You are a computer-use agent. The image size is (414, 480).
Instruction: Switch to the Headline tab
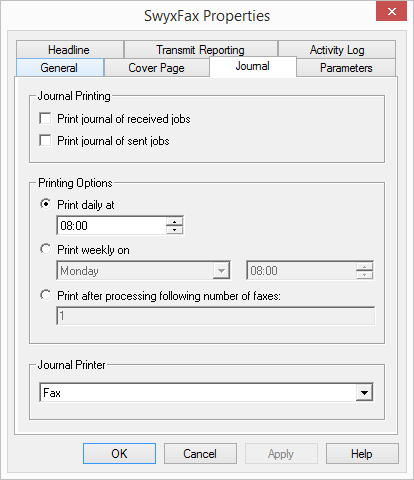pos(69,50)
